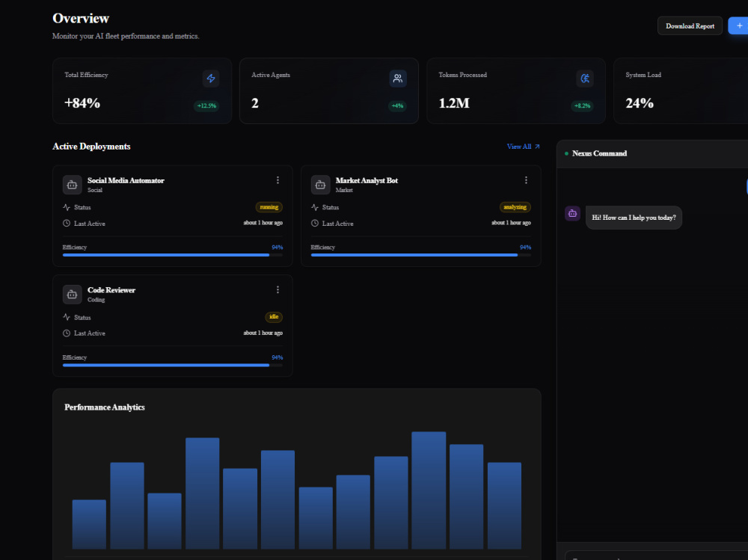Click the Performance Analytics heading
The height and width of the screenshot is (560, 748).
105,407
